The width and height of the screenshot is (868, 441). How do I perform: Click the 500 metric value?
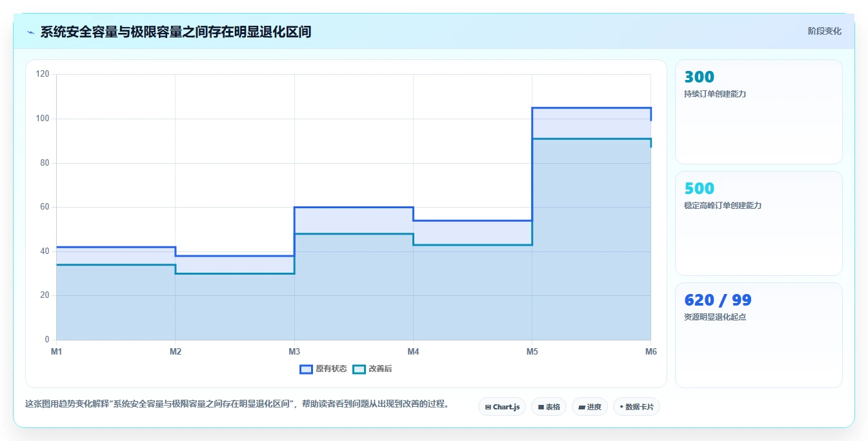[699, 189]
